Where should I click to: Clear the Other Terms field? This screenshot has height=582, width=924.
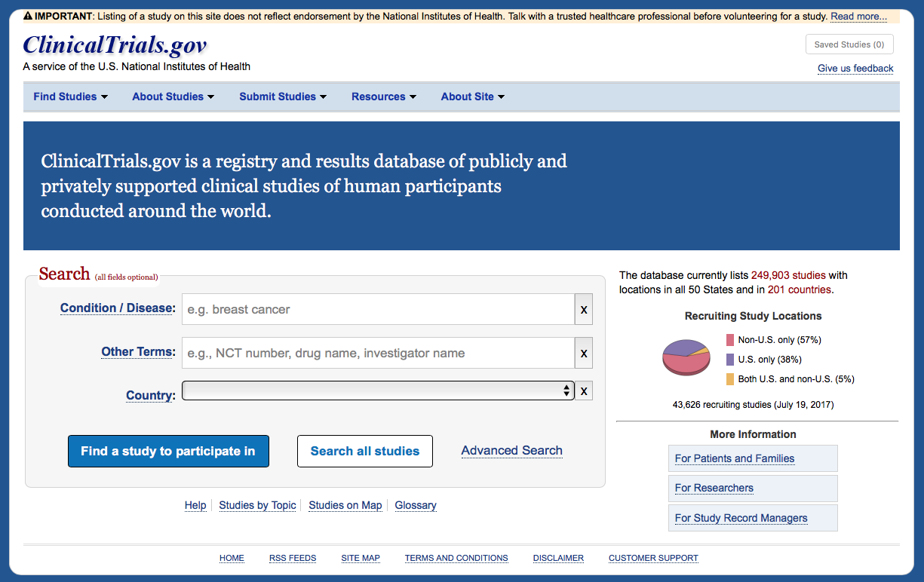coord(583,354)
